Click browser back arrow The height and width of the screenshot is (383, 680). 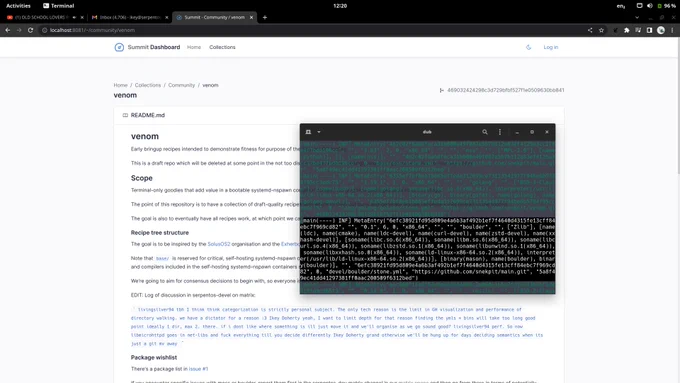pos(7,30)
